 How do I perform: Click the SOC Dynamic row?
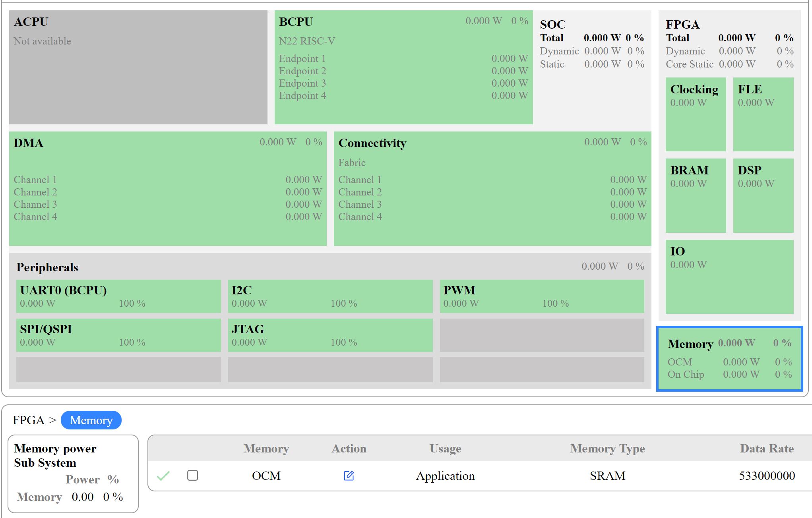(x=592, y=51)
